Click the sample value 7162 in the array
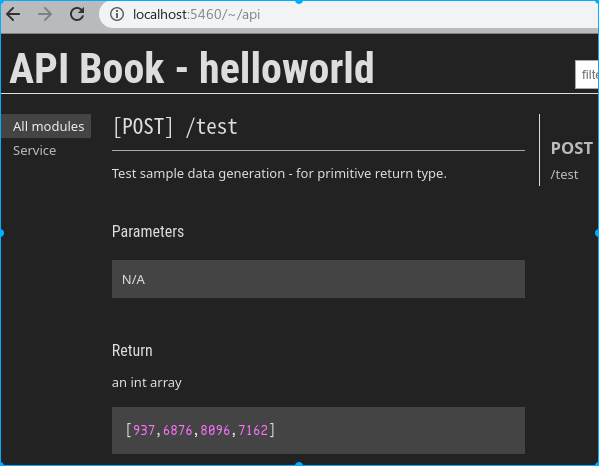 coord(253,430)
